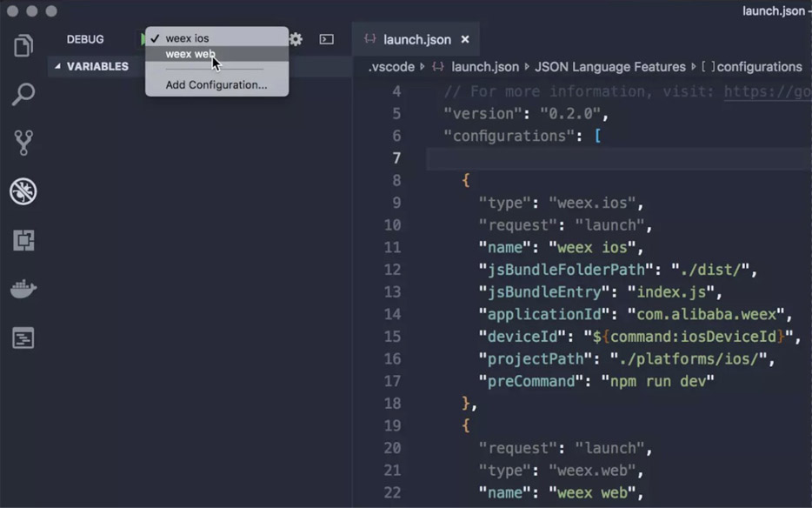Place cursor on empty line 7

[x=619, y=158]
